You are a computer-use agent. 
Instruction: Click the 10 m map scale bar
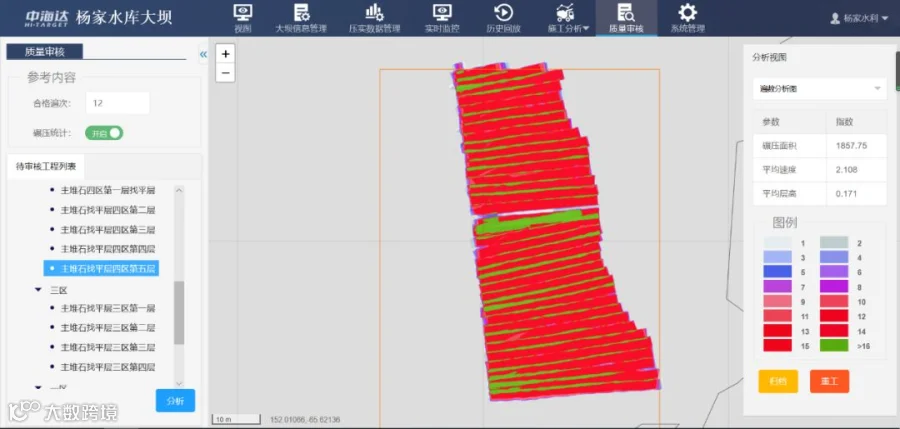point(234,420)
